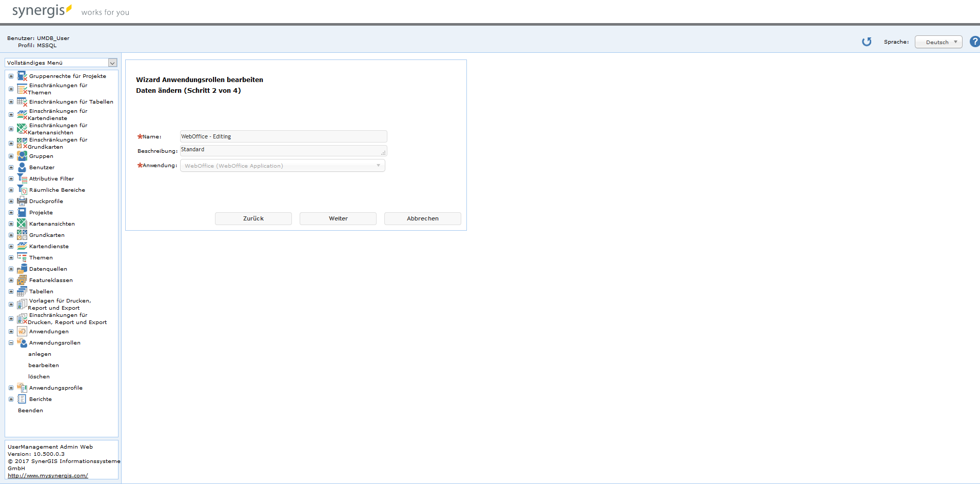Click the Beenden menu entry
Viewport: 980px width, 484px height.
click(x=30, y=410)
